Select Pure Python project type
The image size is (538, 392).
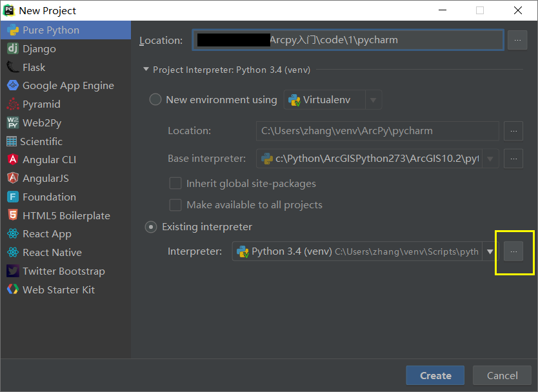tap(66, 30)
